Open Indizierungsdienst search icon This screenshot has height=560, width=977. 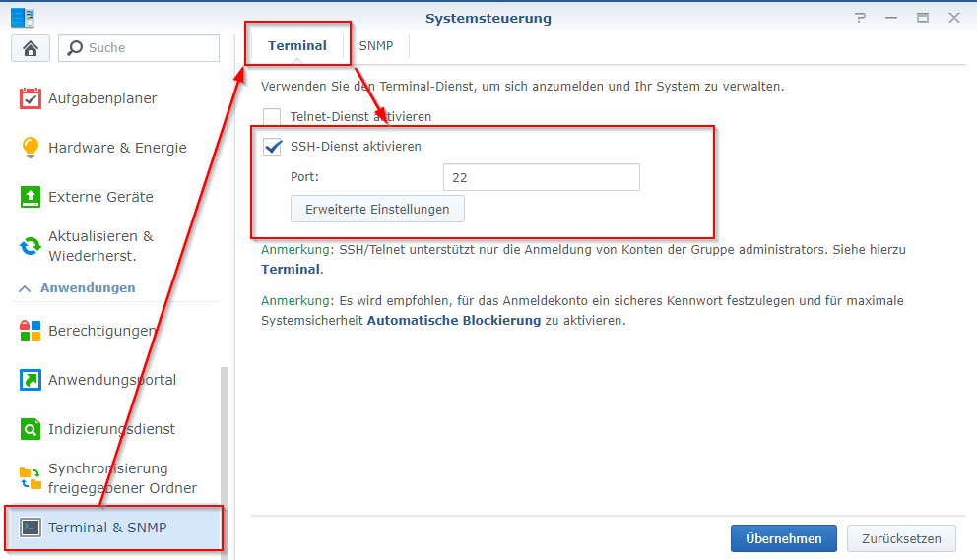pos(31,429)
